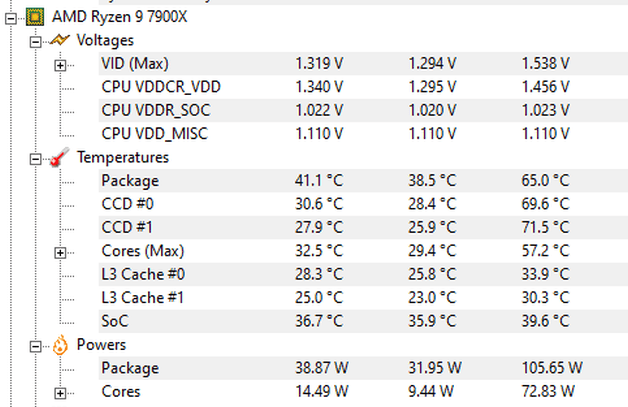
Task: Expand the Cores power entry
Action: (x=60, y=392)
